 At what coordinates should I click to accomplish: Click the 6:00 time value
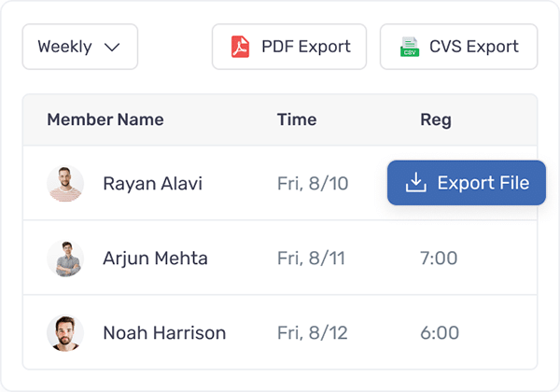440,333
